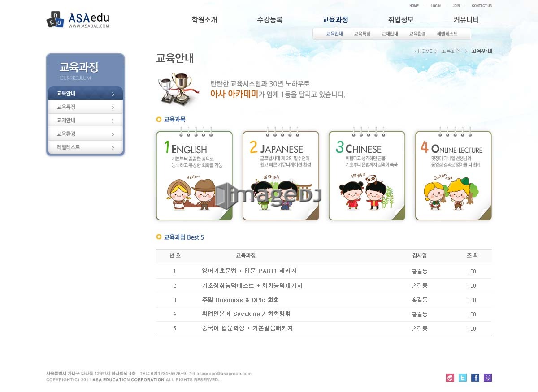Click the LOGIN link at top
The image size is (538, 392).
click(x=436, y=6)
